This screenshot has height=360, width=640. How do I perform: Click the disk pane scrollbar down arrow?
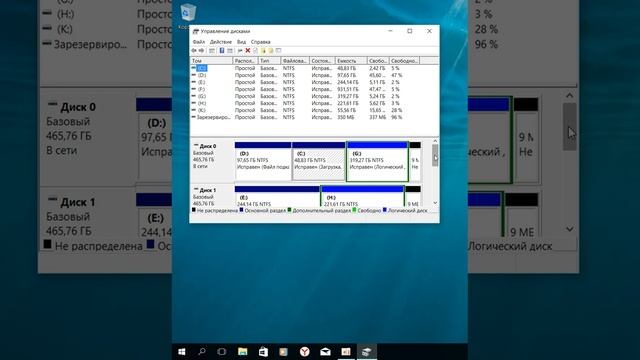pyautogui.click(x=435, y=203)
